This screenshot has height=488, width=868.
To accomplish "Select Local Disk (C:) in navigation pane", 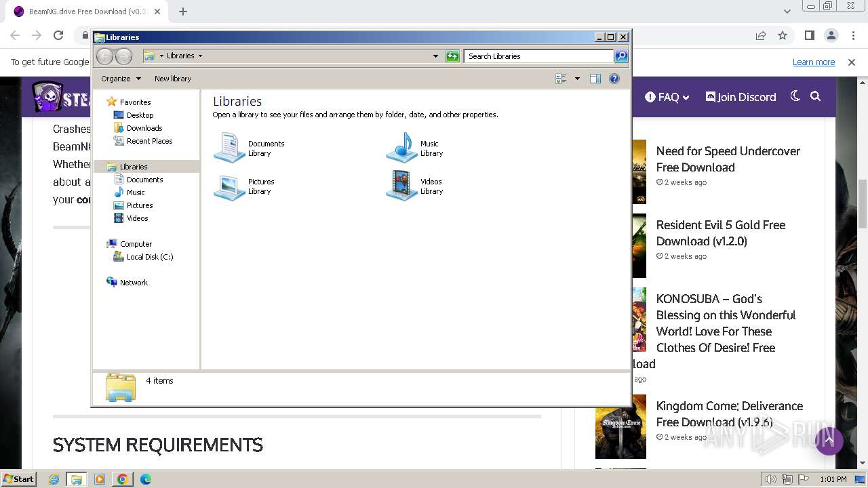I will [149, 257].
